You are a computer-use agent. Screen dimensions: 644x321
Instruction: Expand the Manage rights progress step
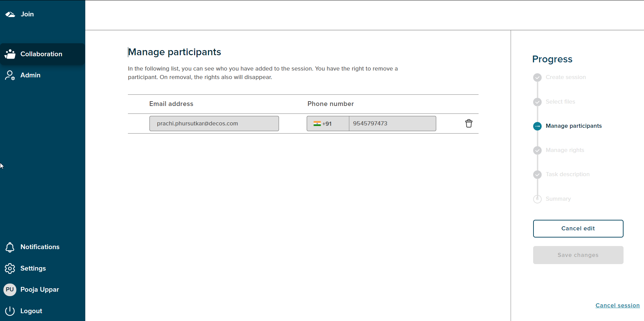click(537, 150)
